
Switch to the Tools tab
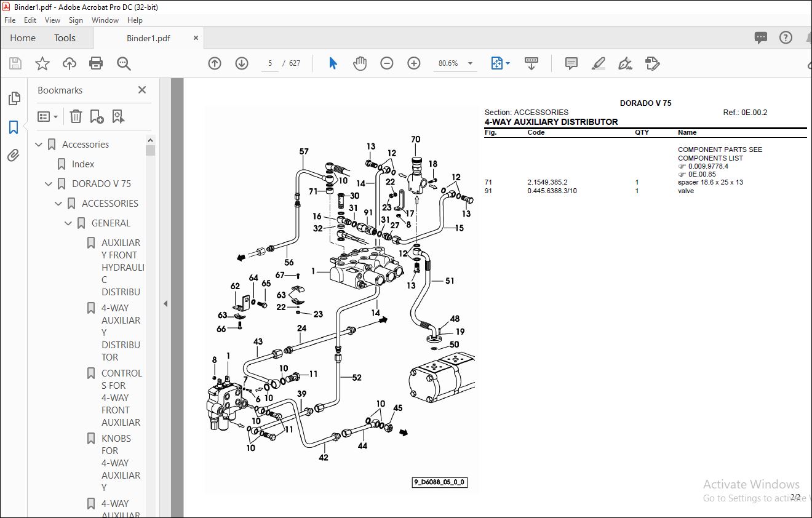click(x=65, y=38)
